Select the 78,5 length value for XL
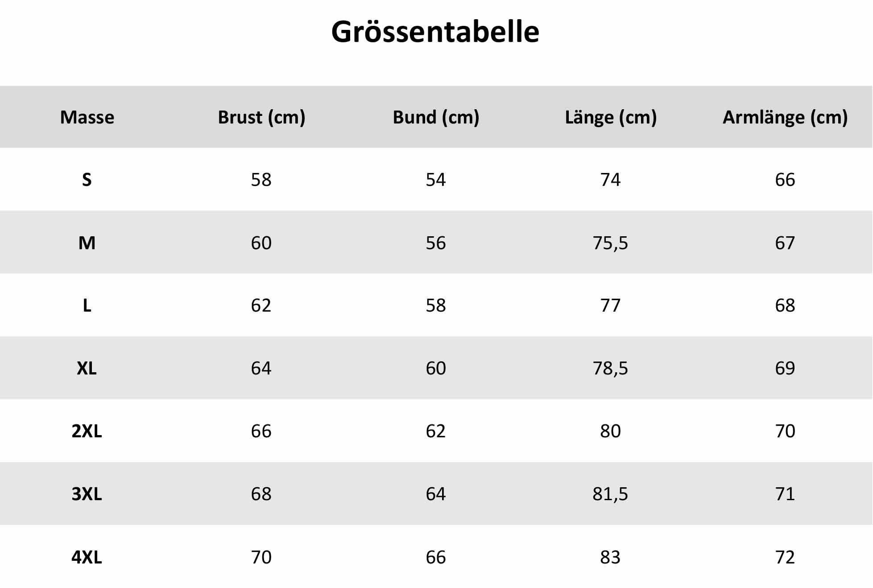Viewport: 873px width, 588px height. [x=610, y=368]
